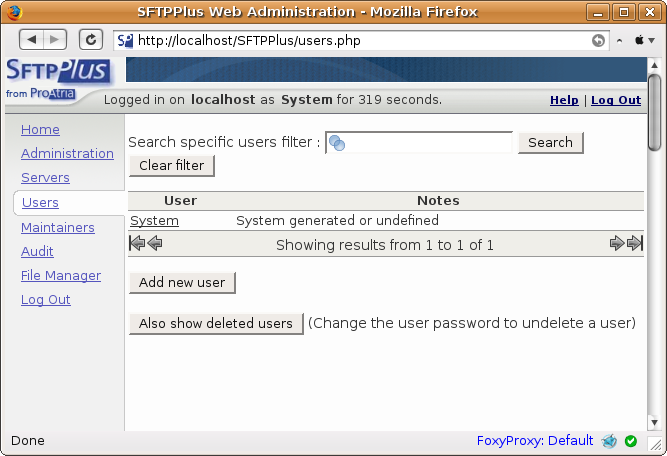Open the File Manager sidebar link

click(x=61, y=276)
